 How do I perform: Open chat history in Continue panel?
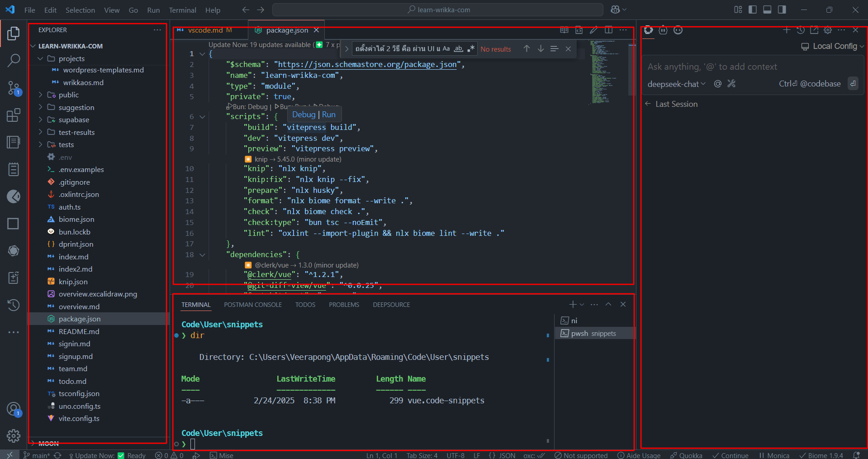coord(801,30)
